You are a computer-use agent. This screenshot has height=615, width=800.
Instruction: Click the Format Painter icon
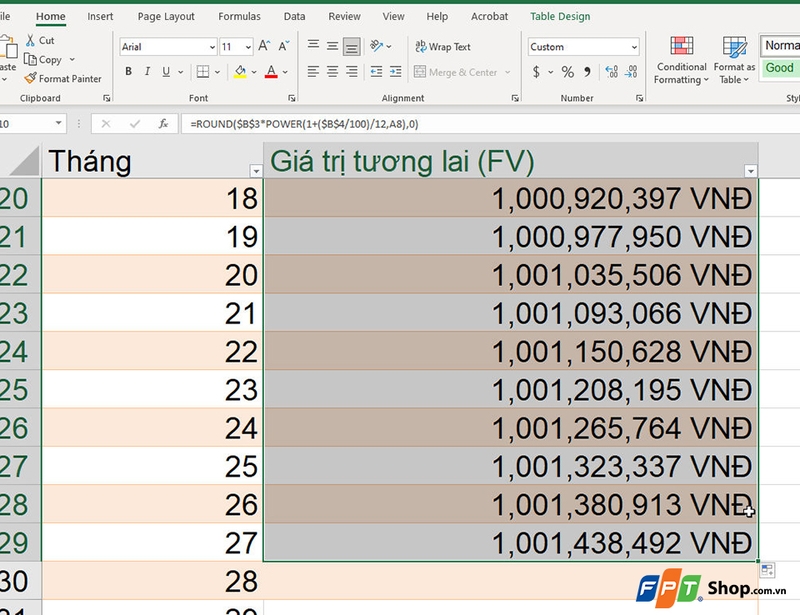pos(30,78)
